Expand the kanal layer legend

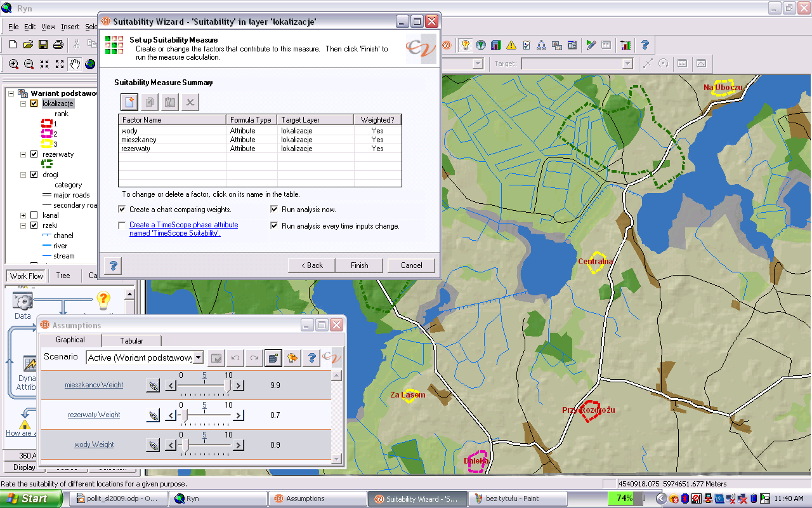pyautogui.click(x=23, y=215)
